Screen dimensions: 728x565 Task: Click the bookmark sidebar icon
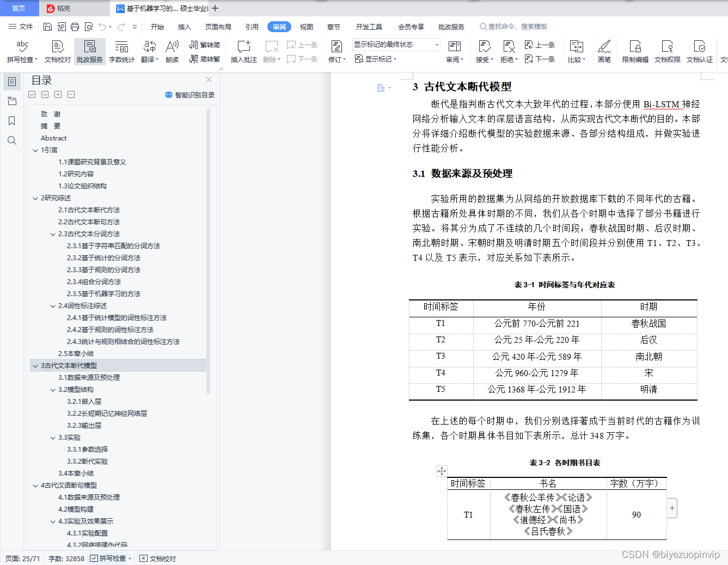[x=12, y=121]
